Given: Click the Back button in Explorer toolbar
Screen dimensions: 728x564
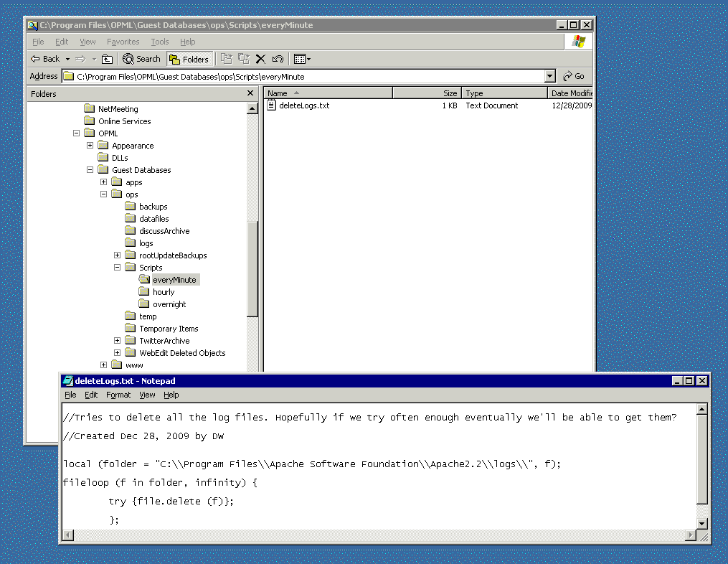Looking at the screenshot, I should pos(45,59).
